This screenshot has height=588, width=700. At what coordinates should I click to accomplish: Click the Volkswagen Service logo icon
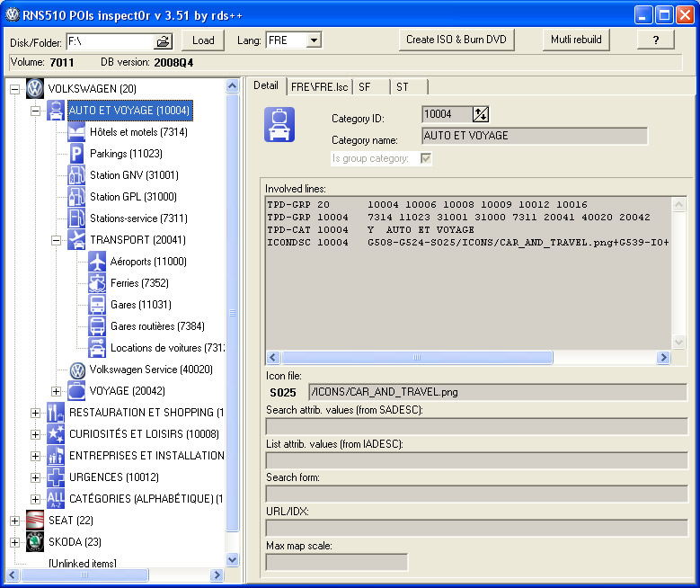click(77, 370)
